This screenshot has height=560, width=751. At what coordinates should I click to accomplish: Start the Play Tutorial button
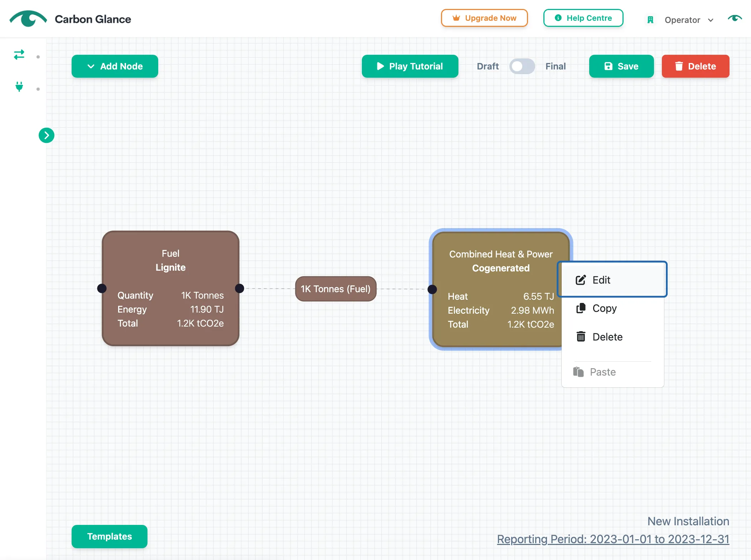tap(410, 66)
